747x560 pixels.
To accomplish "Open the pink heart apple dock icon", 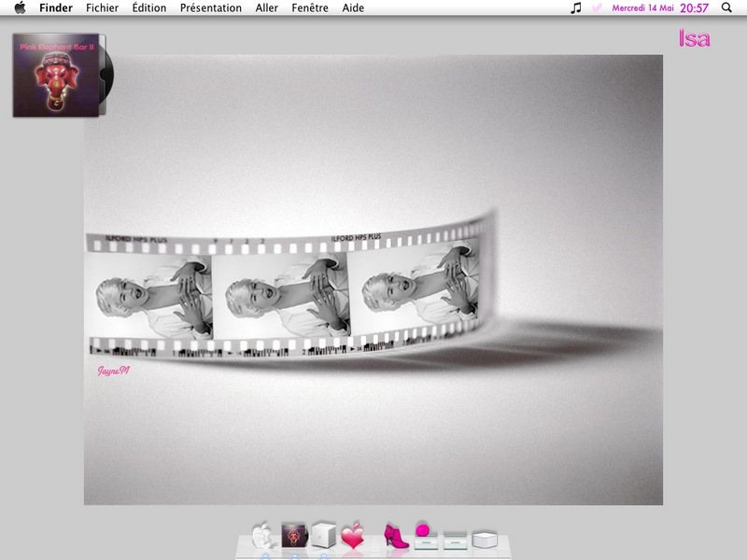I will click(353, 535).
